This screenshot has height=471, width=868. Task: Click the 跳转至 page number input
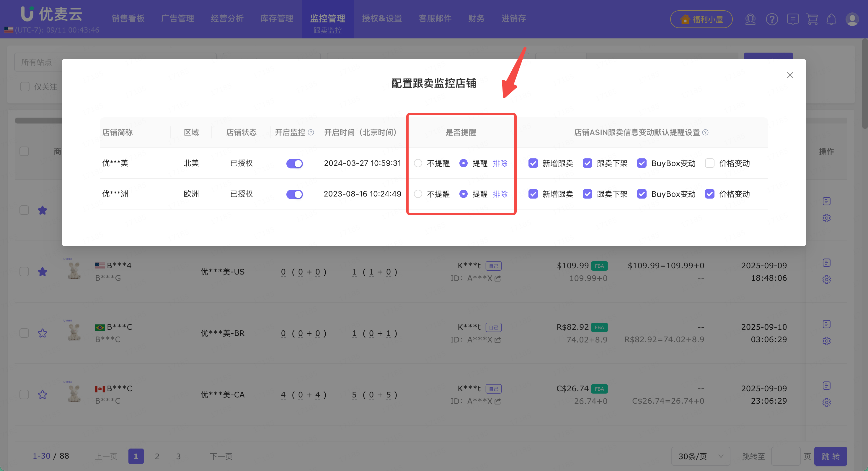coord(786,456)
